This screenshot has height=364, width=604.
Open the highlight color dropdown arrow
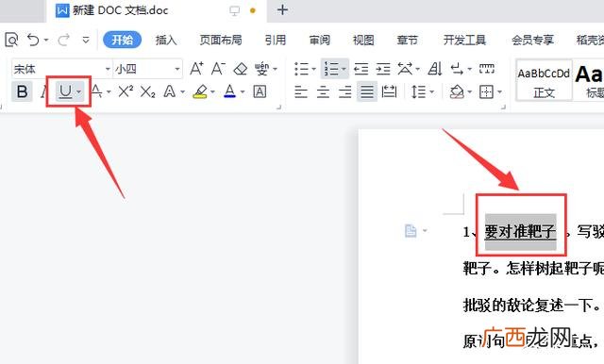pyautogui.click(x=212, y=91)
